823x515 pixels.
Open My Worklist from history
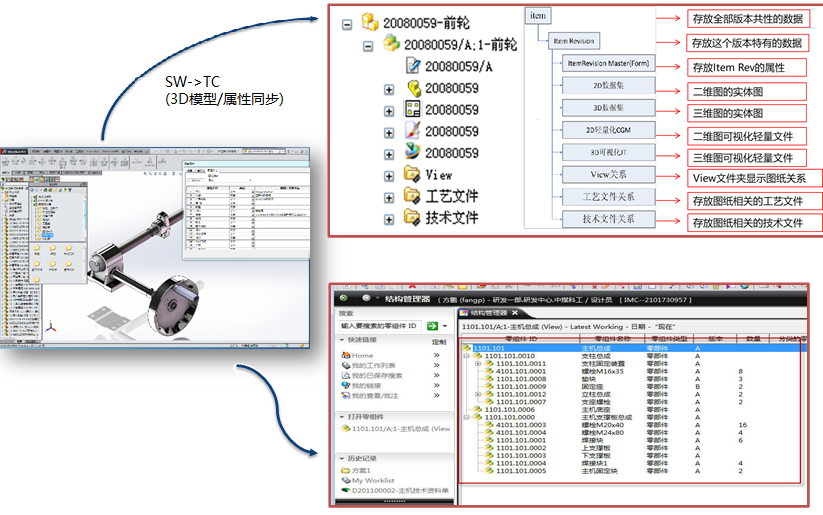(372, 481)
